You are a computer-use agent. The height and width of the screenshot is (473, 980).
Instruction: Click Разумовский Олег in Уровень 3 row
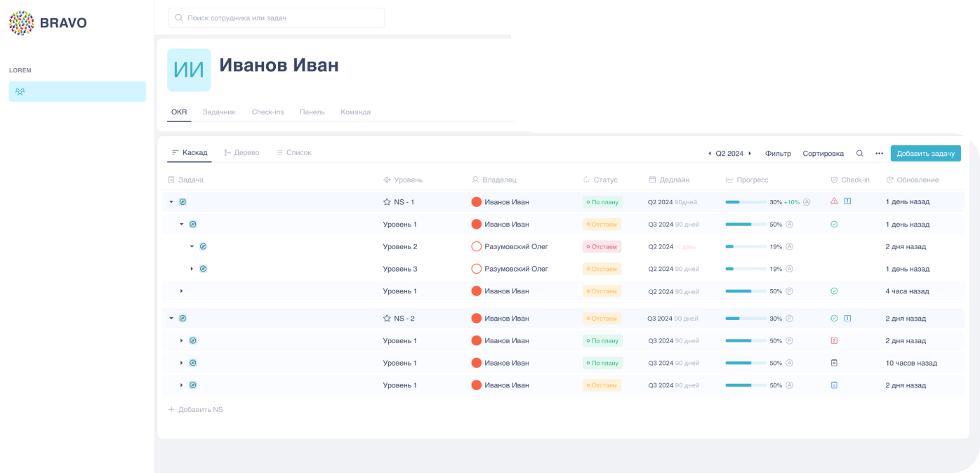(x=516, y=269)
